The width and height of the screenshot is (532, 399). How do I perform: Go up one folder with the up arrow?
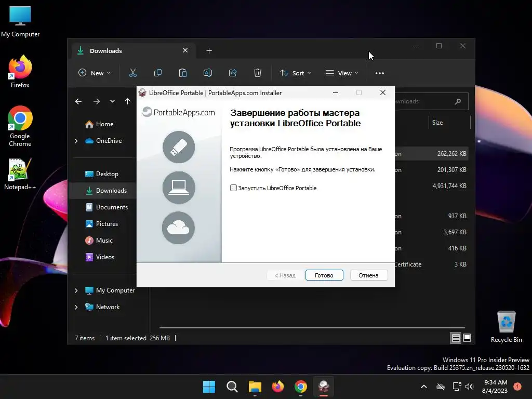(x=128, y=101)
